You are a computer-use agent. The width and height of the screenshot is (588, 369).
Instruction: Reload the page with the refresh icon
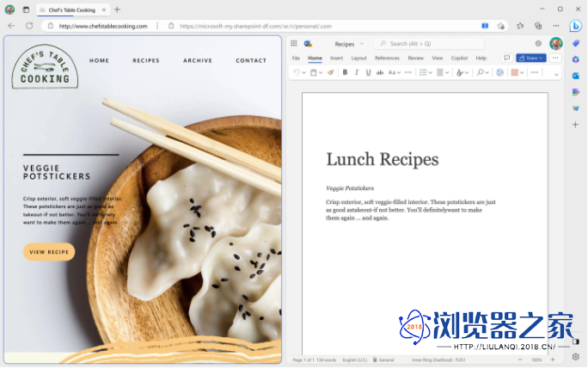29,26
